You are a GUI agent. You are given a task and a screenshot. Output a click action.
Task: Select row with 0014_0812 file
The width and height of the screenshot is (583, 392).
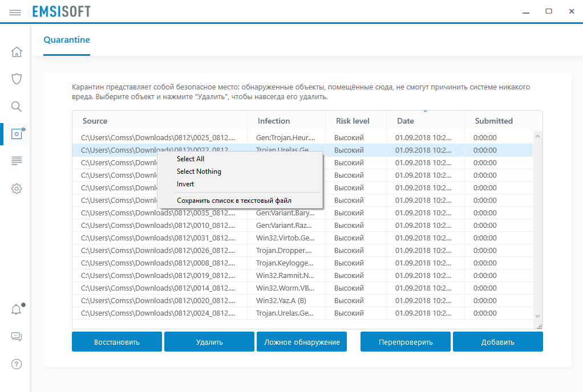coord(303,288)
